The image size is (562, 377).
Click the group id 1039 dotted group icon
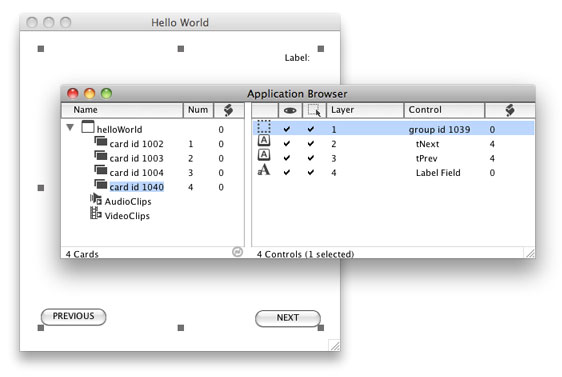pyautogui.click(x=264, y=127)
